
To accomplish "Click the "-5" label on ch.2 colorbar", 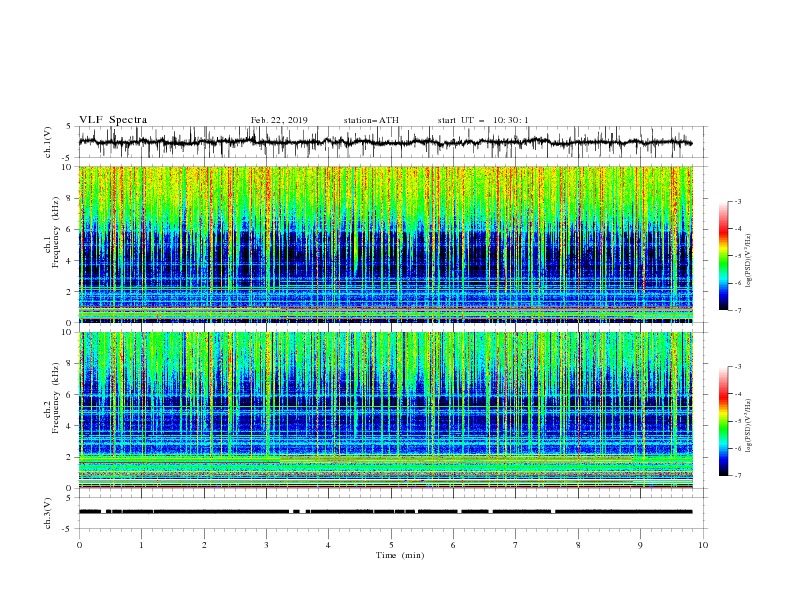I will point(737,421).
